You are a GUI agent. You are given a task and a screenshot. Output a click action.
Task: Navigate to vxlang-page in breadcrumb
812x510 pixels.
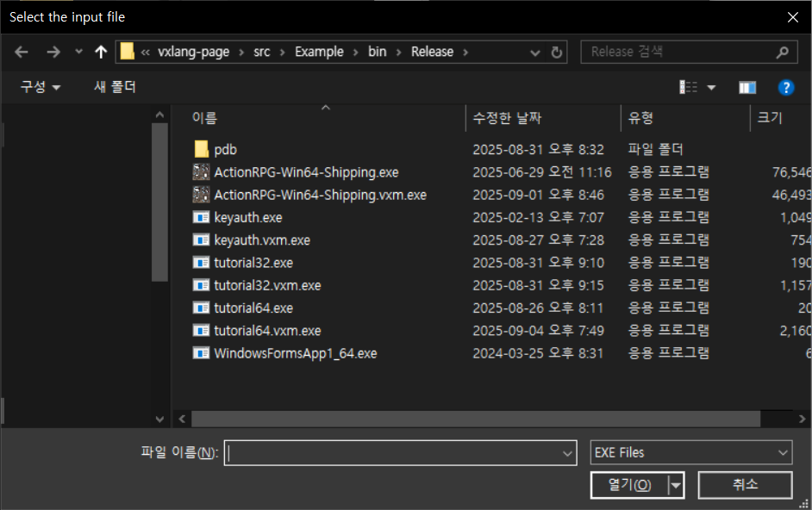193,52
